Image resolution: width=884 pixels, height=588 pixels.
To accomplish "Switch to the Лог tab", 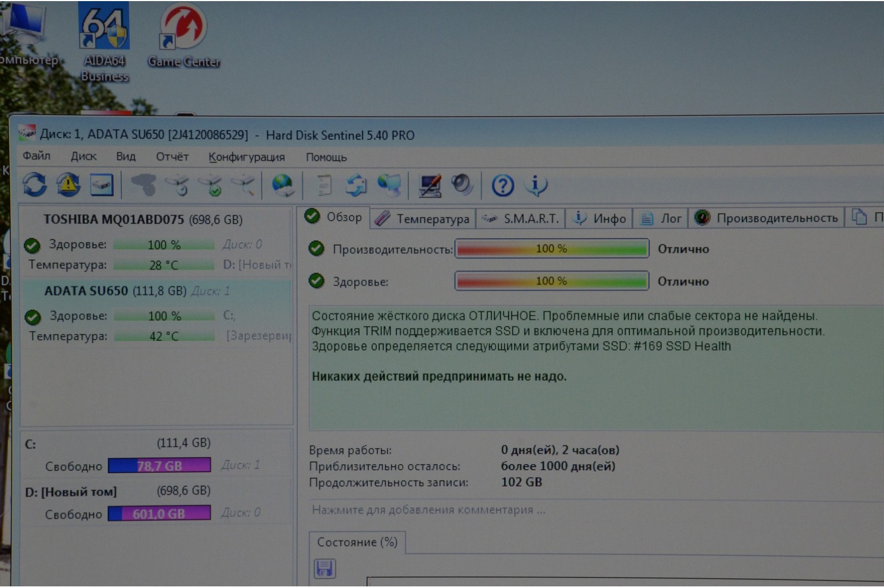I will (661, 218).
